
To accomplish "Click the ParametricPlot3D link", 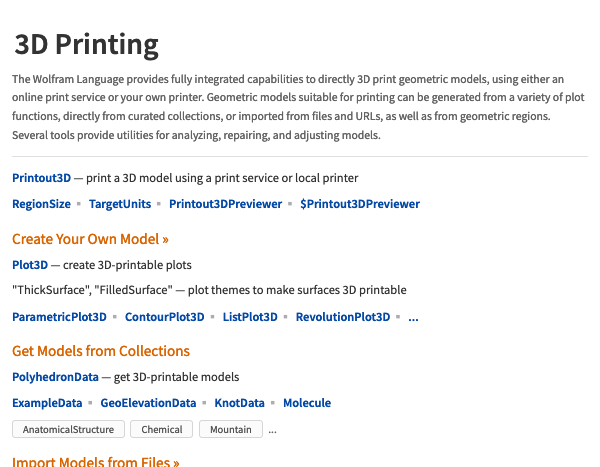I will click(59, 317).
